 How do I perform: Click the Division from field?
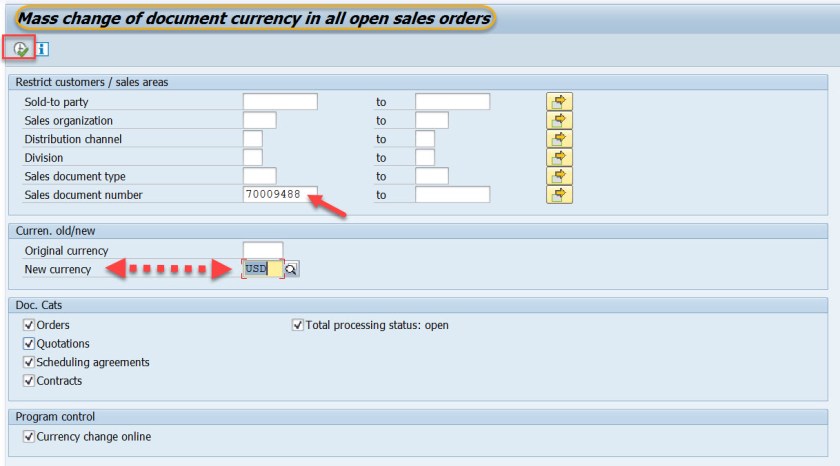click(253, 157)
